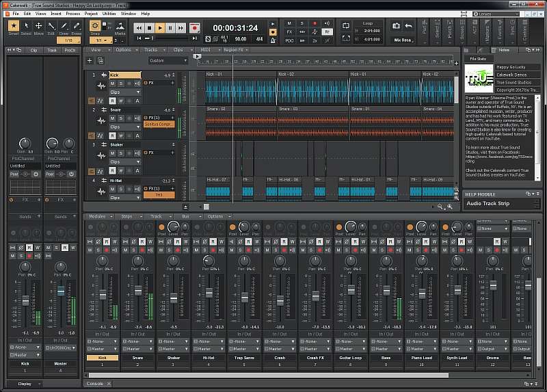Click the Snare console volume fader
This screenshot has height=392, width=547.
[x=138, y=291]
